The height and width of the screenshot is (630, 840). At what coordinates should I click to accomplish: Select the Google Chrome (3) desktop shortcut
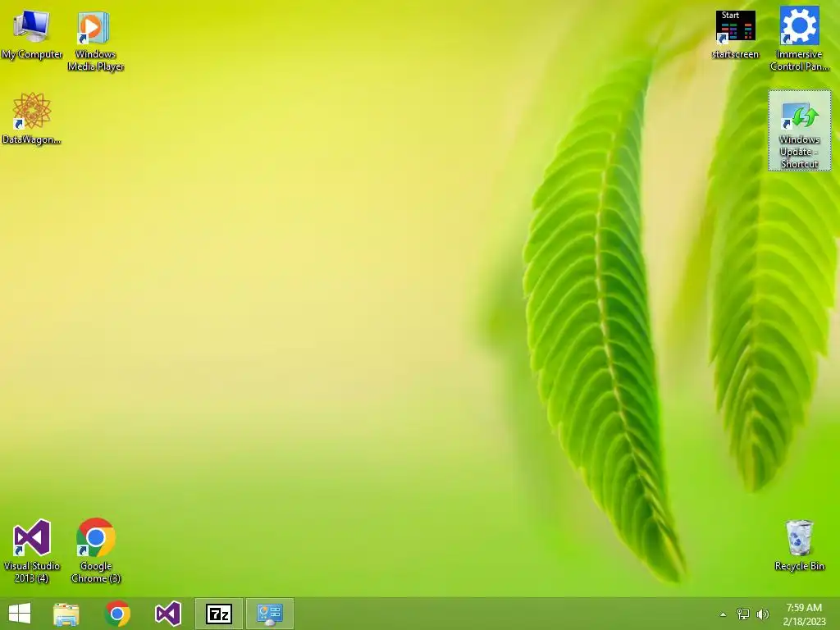95,550
